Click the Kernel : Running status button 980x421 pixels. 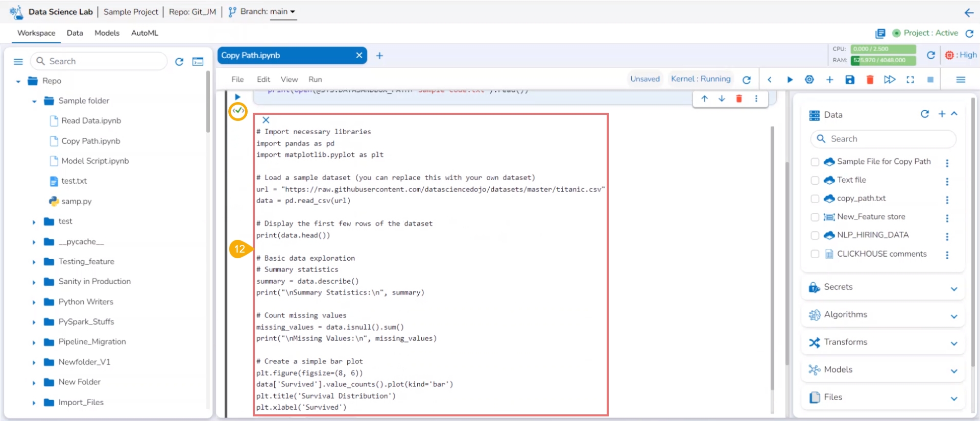point(700,79)
